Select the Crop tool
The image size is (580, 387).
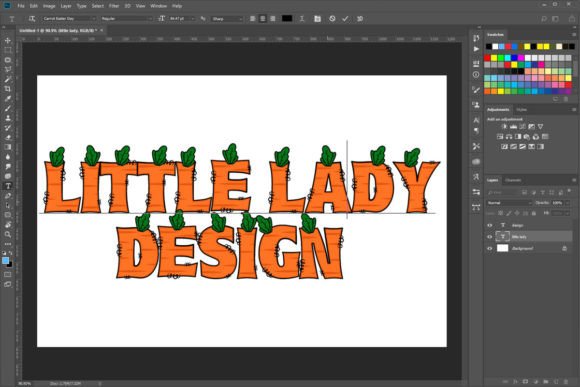point(8,89)
